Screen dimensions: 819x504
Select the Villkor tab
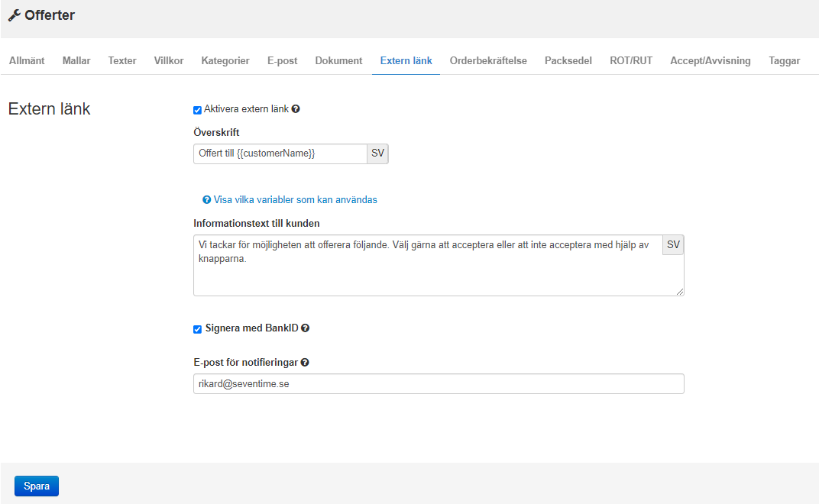169,60
